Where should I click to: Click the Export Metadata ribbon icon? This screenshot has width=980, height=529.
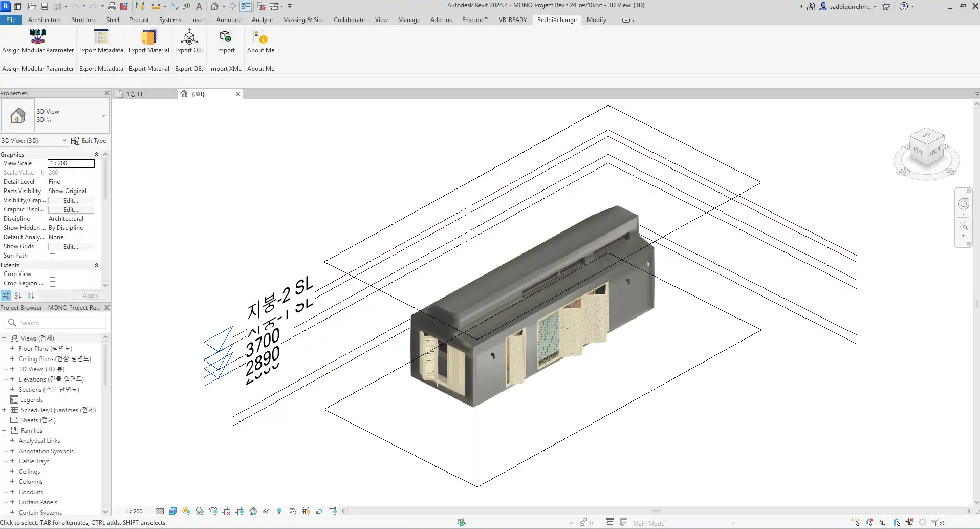click(x=101, y=37)
